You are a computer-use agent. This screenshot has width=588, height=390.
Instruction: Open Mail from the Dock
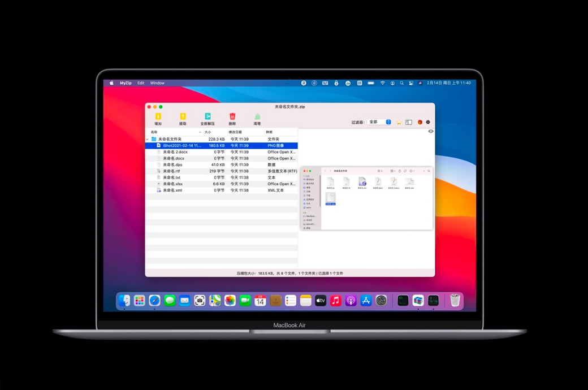184,300
